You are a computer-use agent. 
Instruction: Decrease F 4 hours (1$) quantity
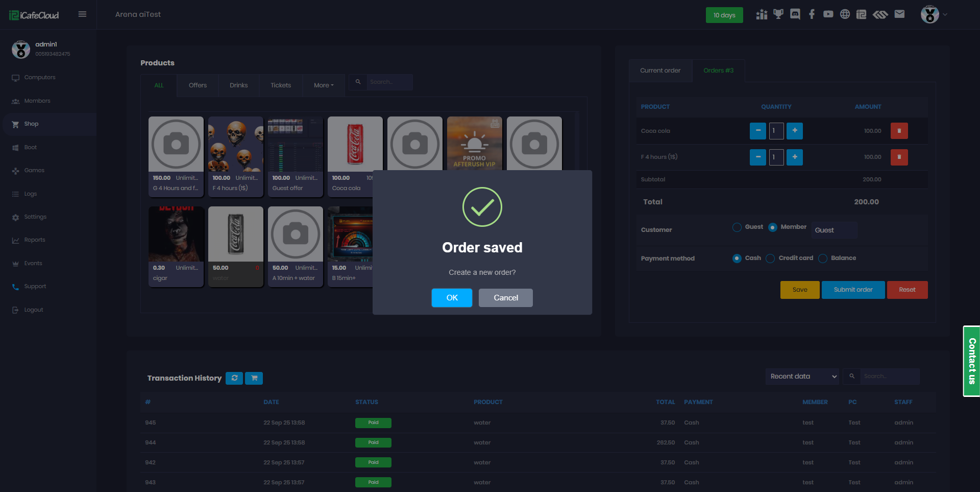(758, 157)
